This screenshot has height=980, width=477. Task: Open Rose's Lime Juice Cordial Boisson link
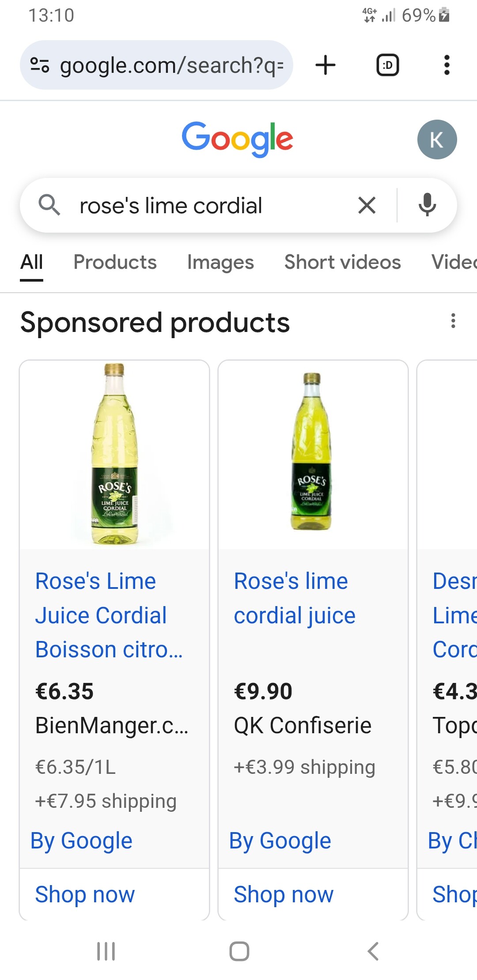click(x=109, y=615)
